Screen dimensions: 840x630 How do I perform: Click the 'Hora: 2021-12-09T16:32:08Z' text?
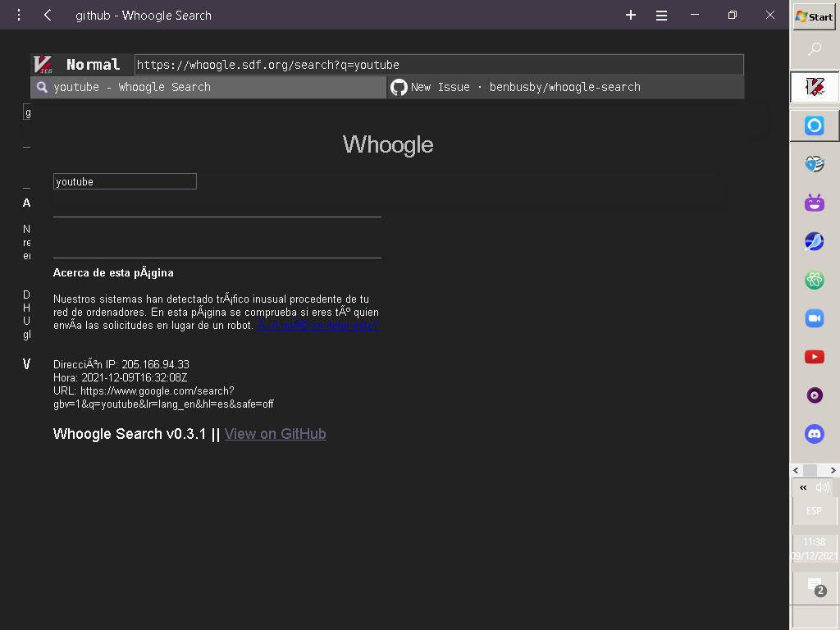[121, 377]
